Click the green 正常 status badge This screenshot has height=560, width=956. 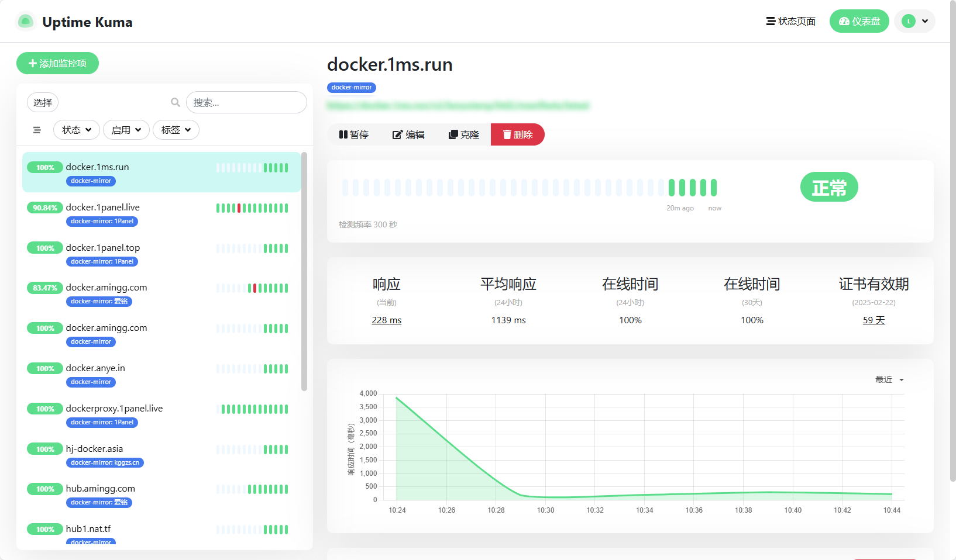(x=829, y=187)
